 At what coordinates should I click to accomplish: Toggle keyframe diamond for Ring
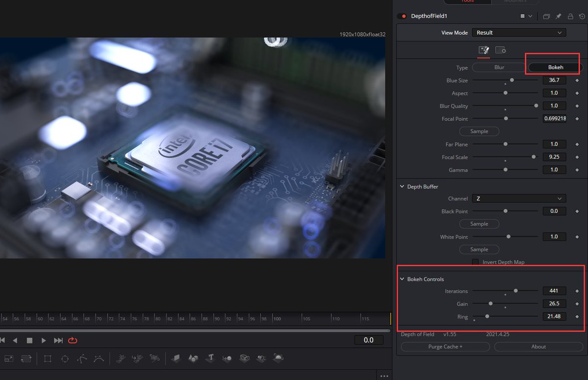[x=577, y=317]
